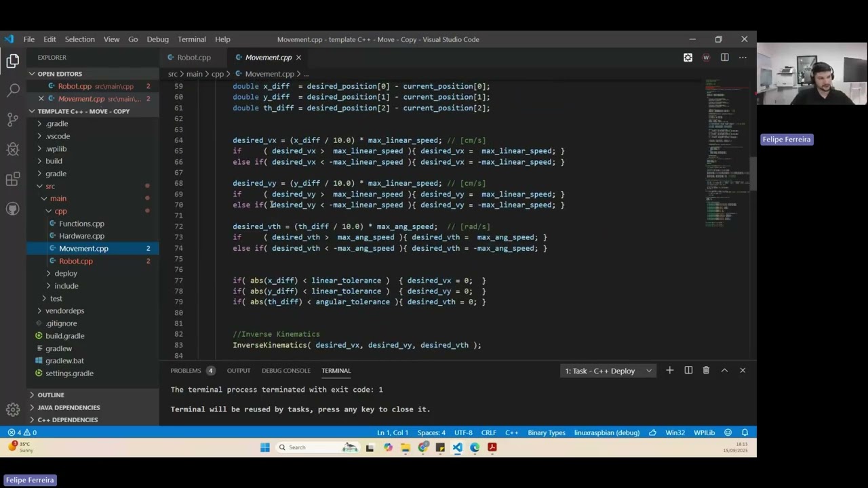Open build.gradle in file tree
868x488 pixels.
pyautogui.click(x=65, y=335)
